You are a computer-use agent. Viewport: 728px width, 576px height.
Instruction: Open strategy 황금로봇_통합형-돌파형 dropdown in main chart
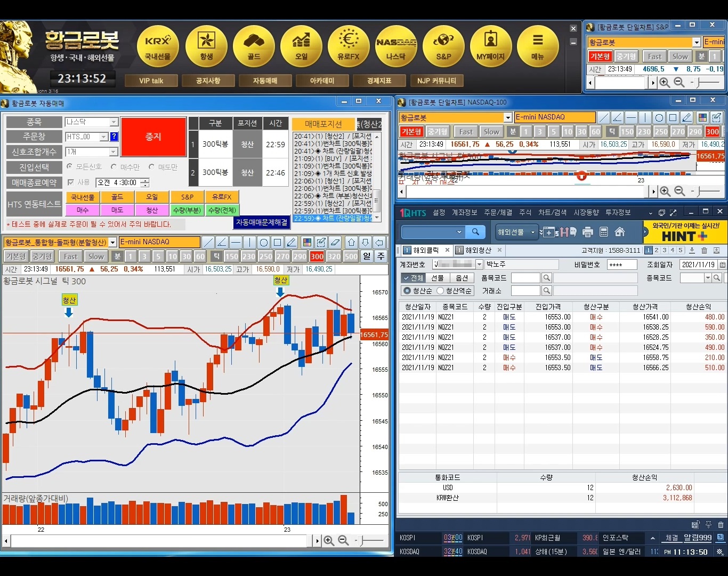pos(112,243)
